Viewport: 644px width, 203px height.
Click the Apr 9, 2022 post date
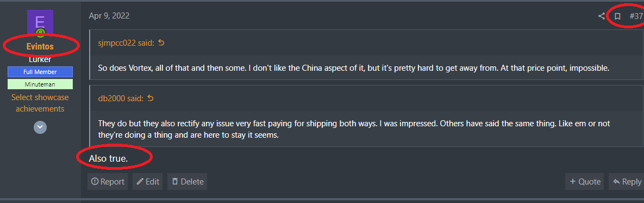point(109,16)
